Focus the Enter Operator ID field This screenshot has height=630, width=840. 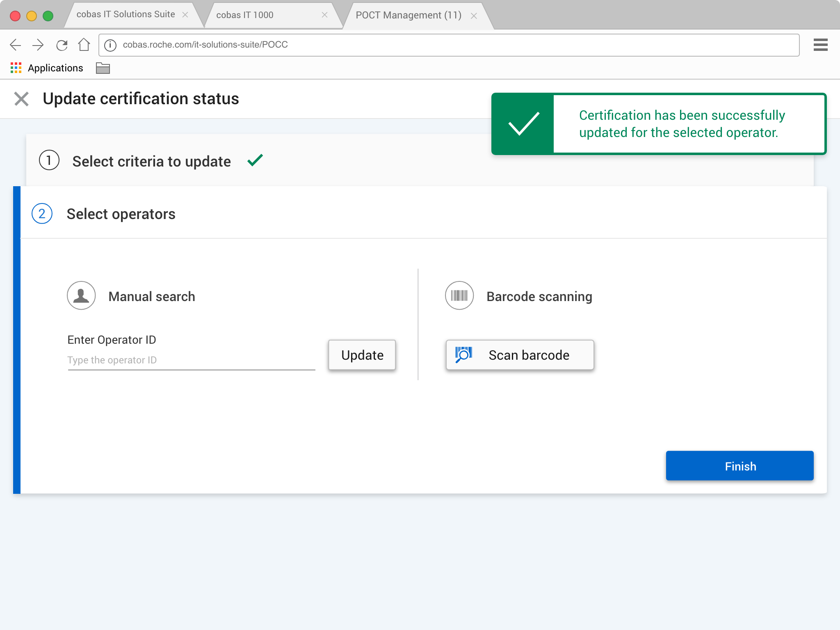click(x=191, y=360)
